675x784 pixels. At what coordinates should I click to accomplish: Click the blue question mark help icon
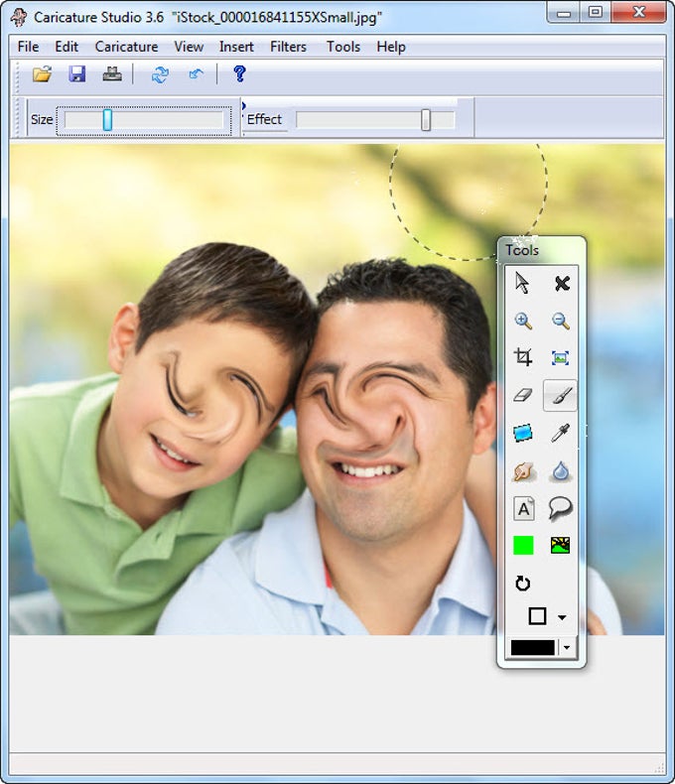point(239,74)
